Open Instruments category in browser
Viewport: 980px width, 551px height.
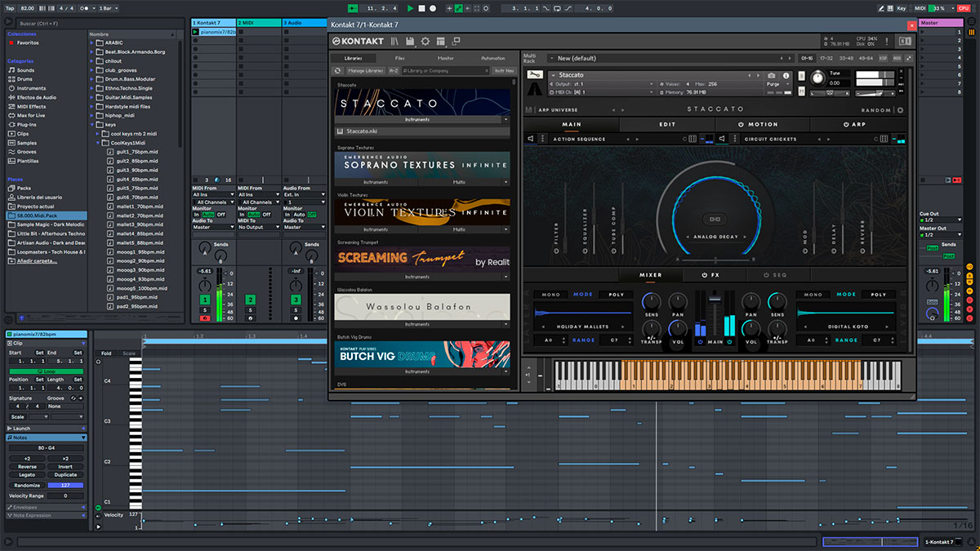tap(27, 88)
